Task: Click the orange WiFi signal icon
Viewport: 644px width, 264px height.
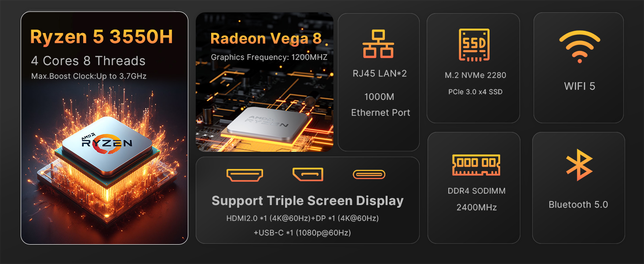Action: click(x=579, y=48)
